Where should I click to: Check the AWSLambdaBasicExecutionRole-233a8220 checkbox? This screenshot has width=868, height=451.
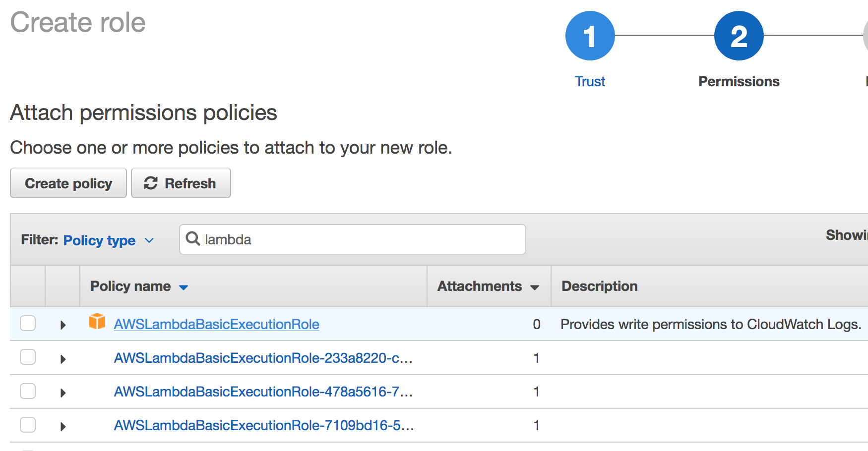tap(28, 357)
